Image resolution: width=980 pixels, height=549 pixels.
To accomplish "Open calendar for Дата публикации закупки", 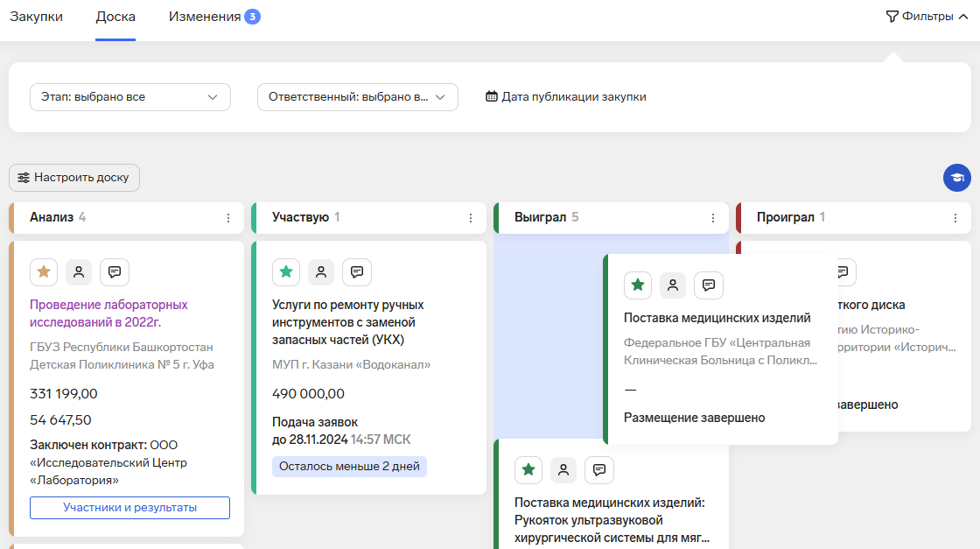I will coord(565,97).
